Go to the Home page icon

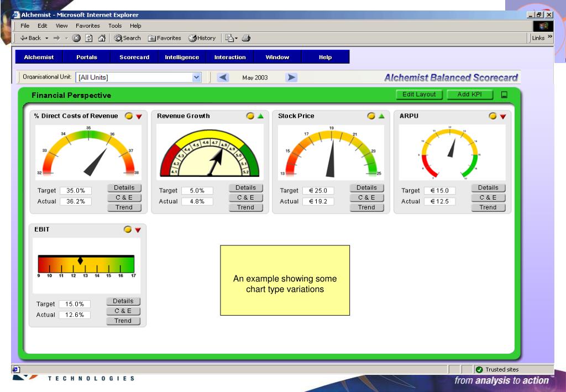click(102, 38)
